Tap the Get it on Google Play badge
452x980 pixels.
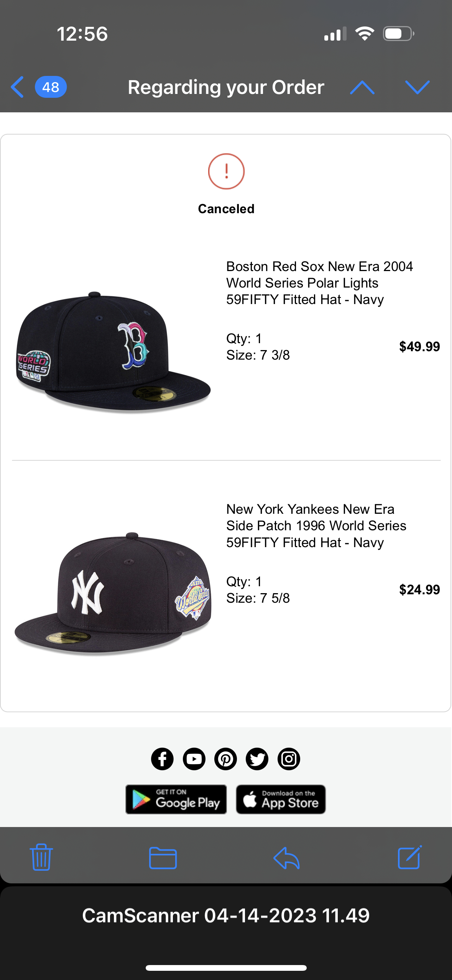[176, 799]
